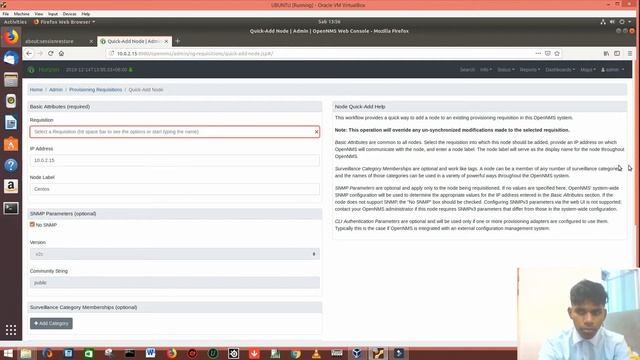Click the Add Category button

click(x=51, y=324)
